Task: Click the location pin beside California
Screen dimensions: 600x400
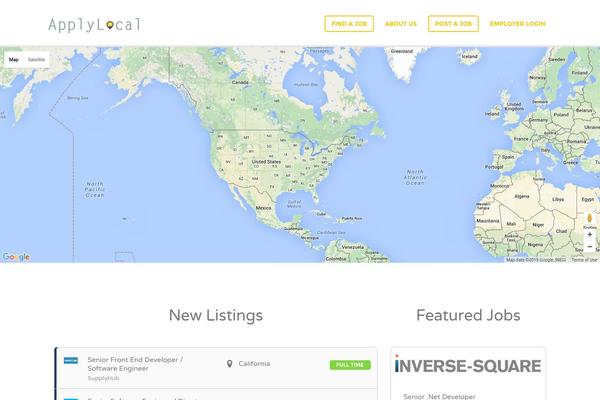Action: coord(229,364)
